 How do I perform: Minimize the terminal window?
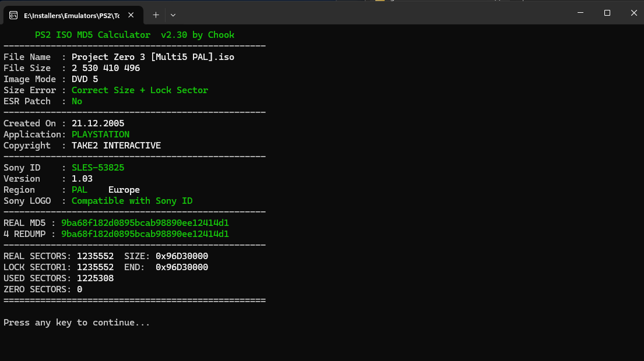point(580,13)
